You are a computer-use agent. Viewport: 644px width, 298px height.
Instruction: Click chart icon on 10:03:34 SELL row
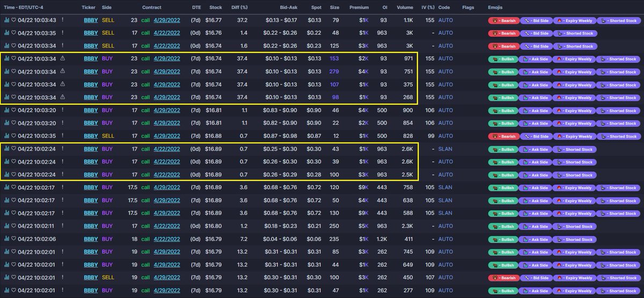[x=6, y=46]
